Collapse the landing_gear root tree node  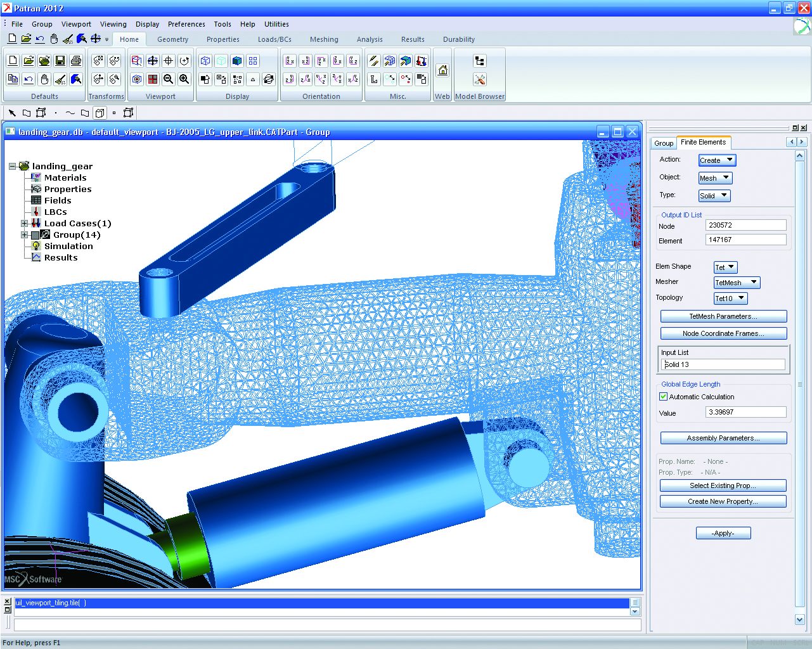[12, 166]
